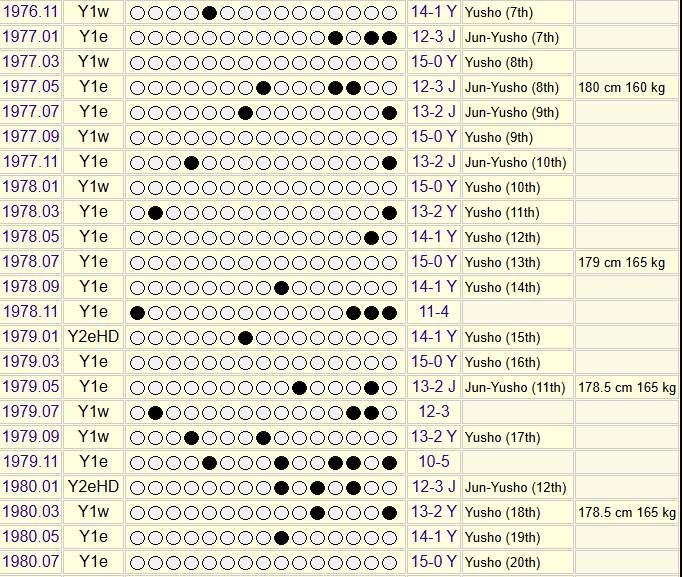The image size is (683, 577).
Task: Open the 1978.07 tournament link
Action: click(x=30, y=262)
